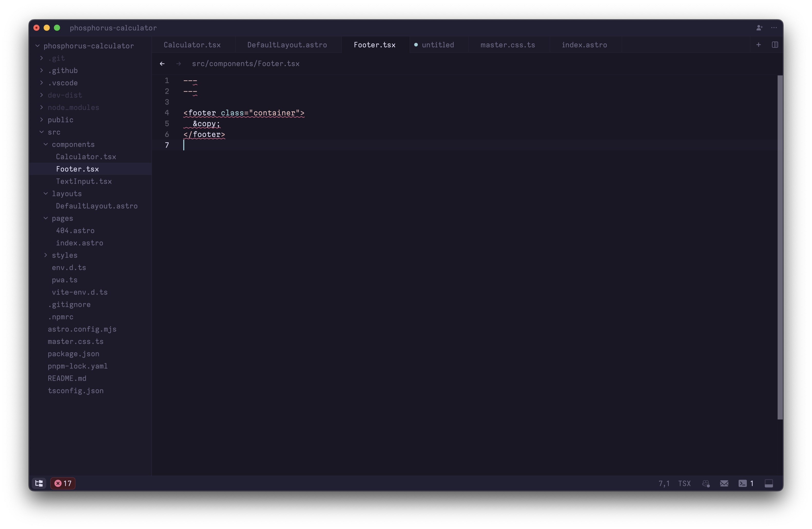Toggle the bottom dock panel icon
Image resolution: width=812 pixels, height=529 pixels.
[x=769, y=483]
